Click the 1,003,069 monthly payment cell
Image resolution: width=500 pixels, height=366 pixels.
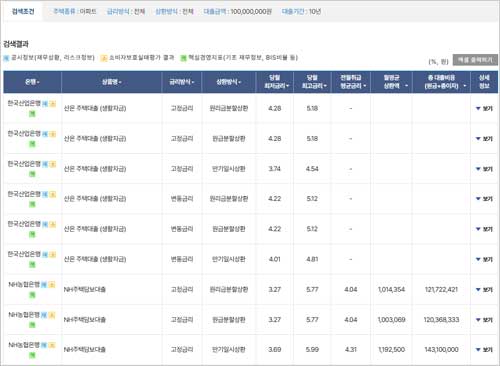point(391,320)
